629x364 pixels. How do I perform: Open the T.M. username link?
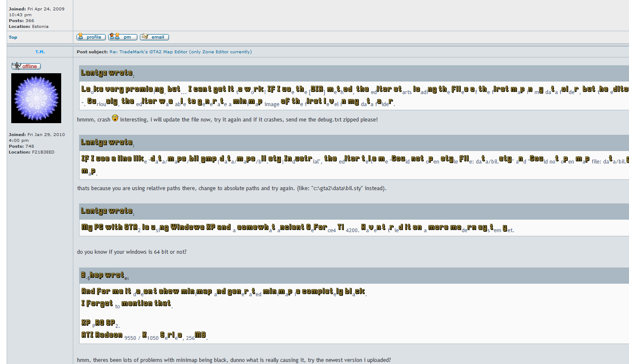click(40, 52)
